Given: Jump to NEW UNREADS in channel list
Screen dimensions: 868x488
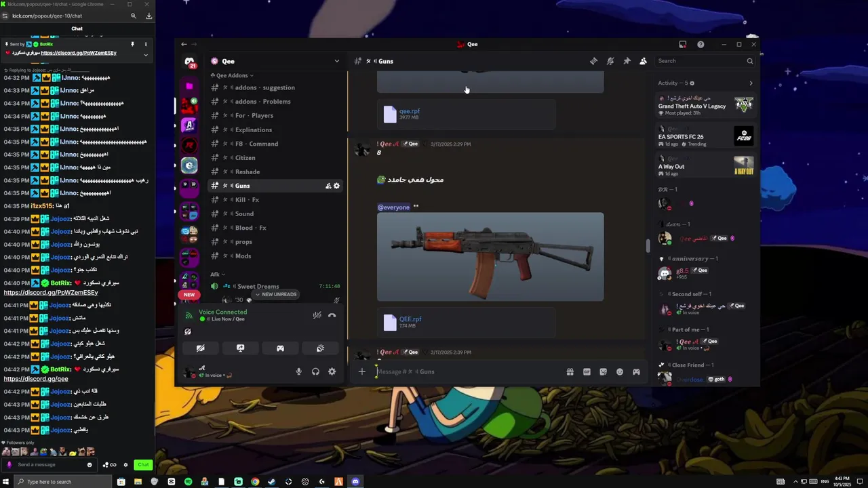Looking at the screenshot, I should (x=275, y=294).
